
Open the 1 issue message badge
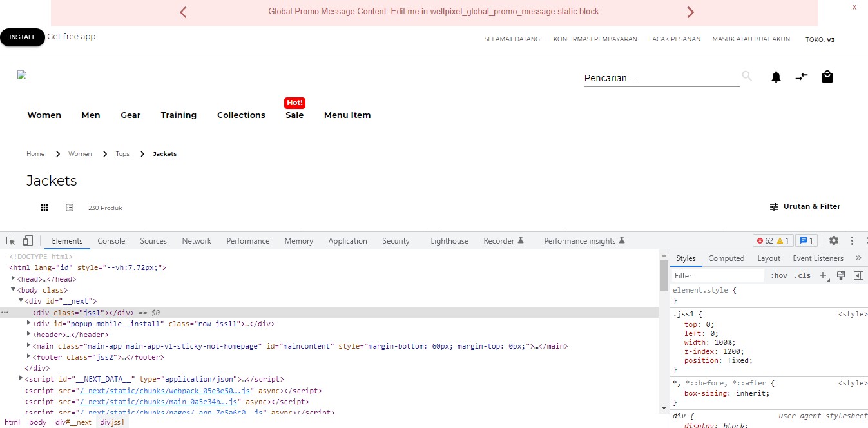pos(806,241)
